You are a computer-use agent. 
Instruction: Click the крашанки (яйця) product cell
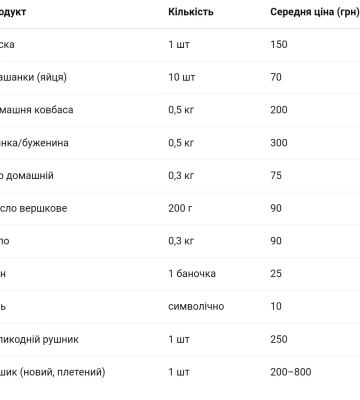coord(33,77)
